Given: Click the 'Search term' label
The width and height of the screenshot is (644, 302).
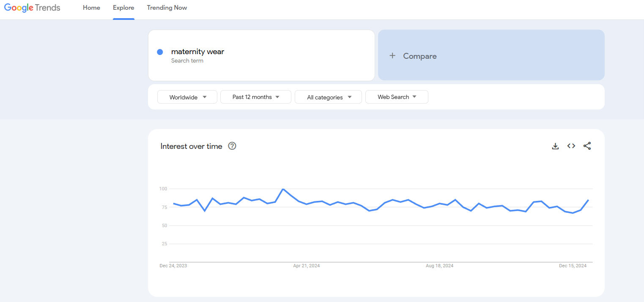Looking at the screenshot, I should click(187, 61).
